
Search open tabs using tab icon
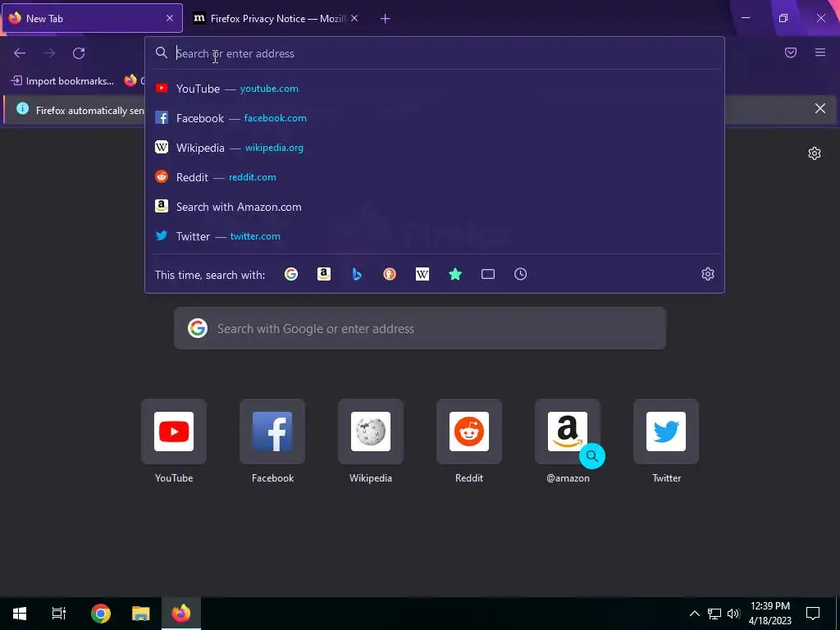(x=487, y=274)
